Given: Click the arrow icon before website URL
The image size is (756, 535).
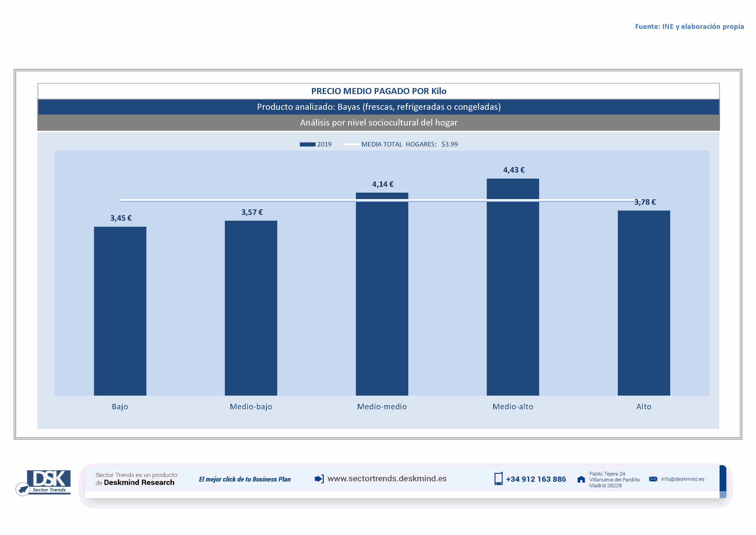Looking at the screenshot, I should coord(319,479).
